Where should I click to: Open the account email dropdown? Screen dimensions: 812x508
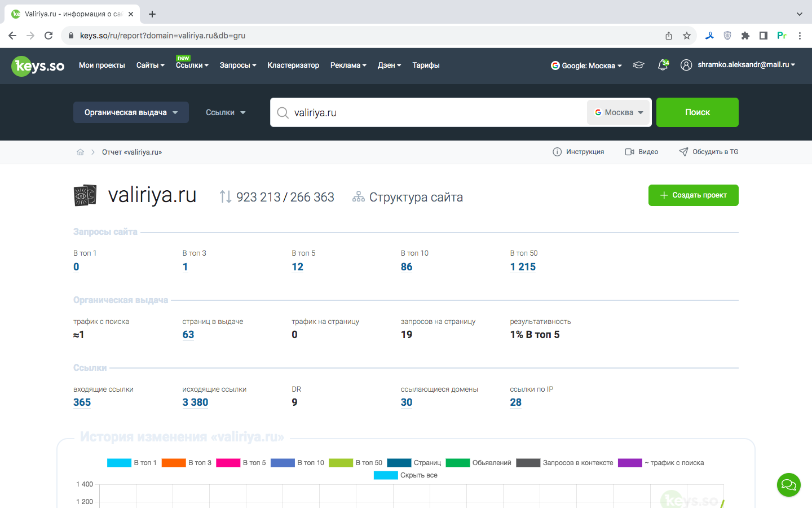click(x=747, y=65)
